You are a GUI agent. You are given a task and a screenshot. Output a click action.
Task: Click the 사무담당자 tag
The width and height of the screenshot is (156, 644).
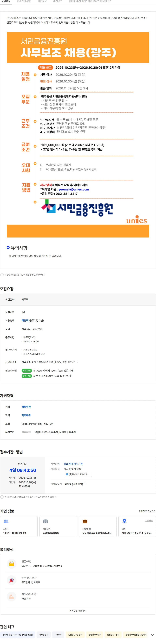pos(43,635)
